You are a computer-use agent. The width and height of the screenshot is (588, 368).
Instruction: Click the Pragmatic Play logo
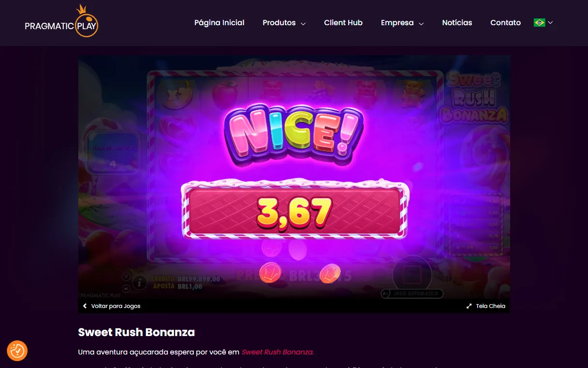61,21
